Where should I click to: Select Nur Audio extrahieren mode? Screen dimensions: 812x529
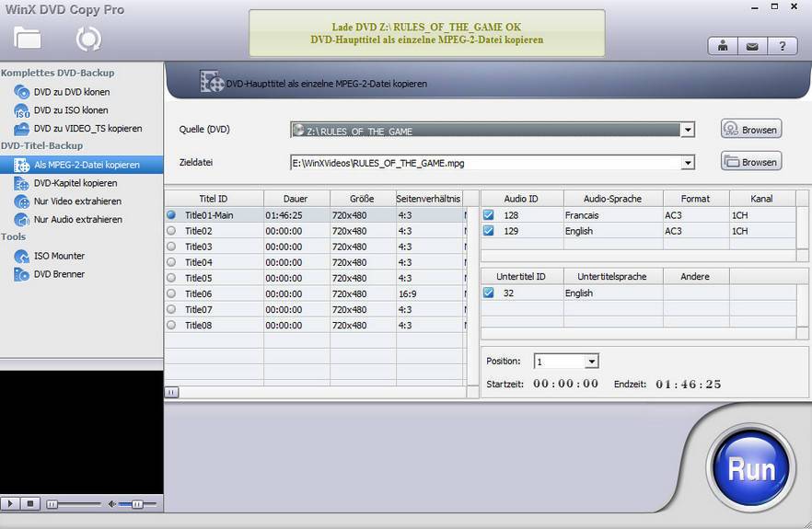(x=78, y=220)
